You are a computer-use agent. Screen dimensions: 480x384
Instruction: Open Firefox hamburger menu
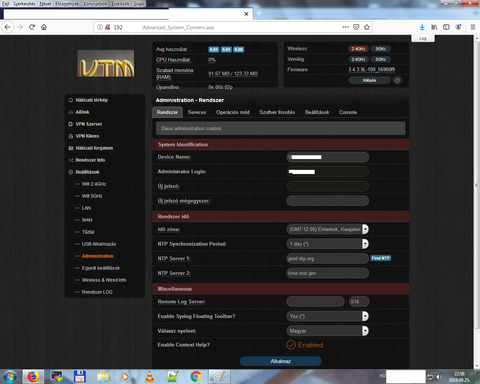click(x=472, y=27)
